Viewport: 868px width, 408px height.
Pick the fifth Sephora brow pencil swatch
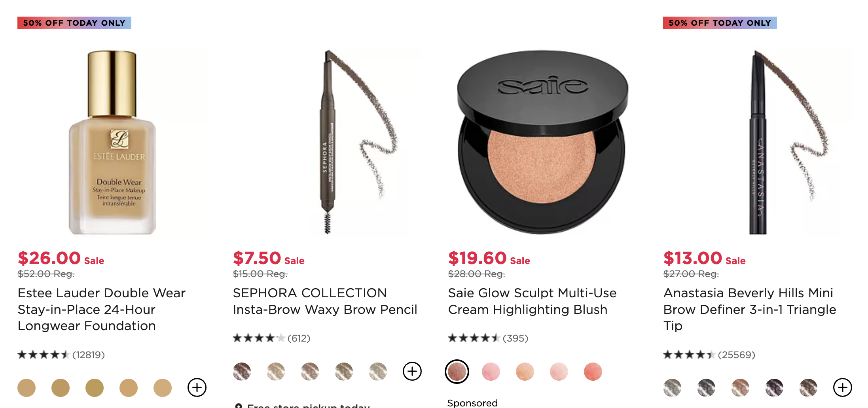point(378,371)
